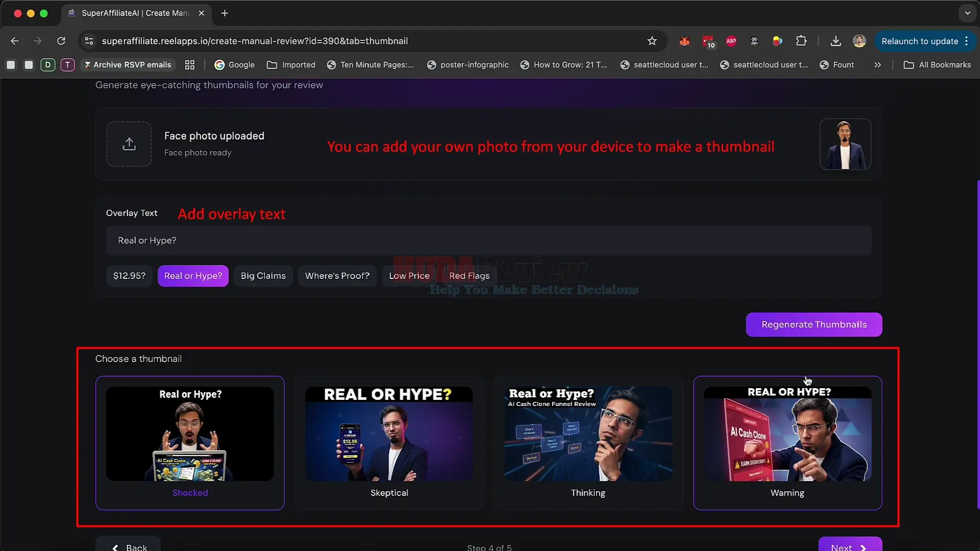Select the Low Price suggestion chip
Image resolution: width=980 pixels, height=551 pixels.
point(409,276)
